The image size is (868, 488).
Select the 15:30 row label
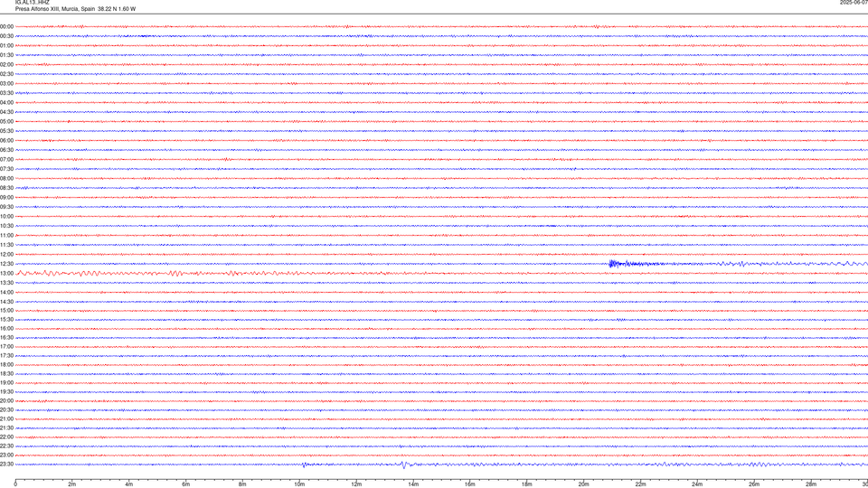tap(6, 320)
